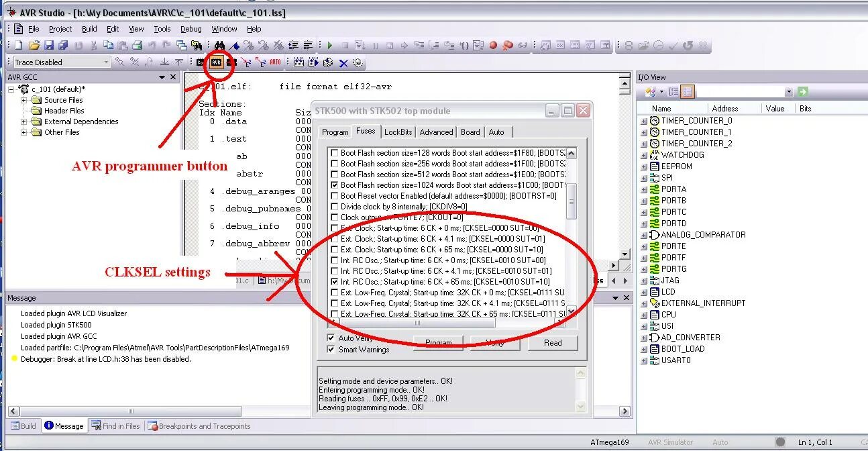Click the chip icon next to the AVR button
The image size is (868, 451).
click(231, 62)
